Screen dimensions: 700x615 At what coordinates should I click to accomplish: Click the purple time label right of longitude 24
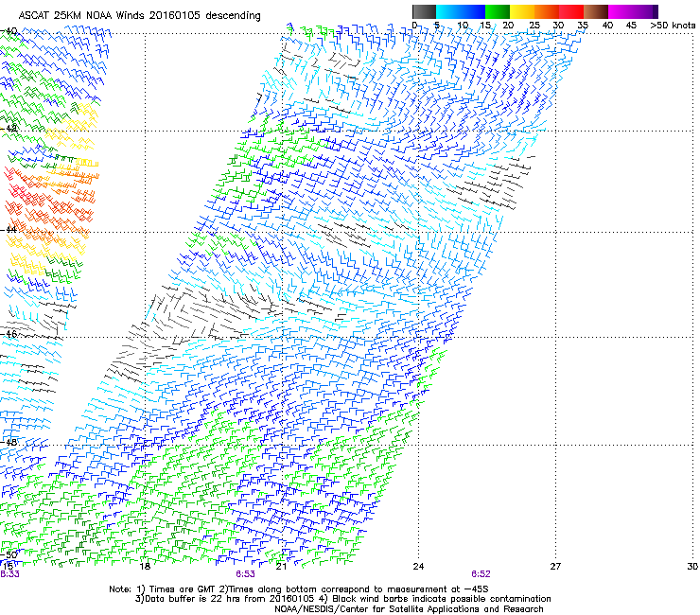pyautogui.click(x=481, y=574)
